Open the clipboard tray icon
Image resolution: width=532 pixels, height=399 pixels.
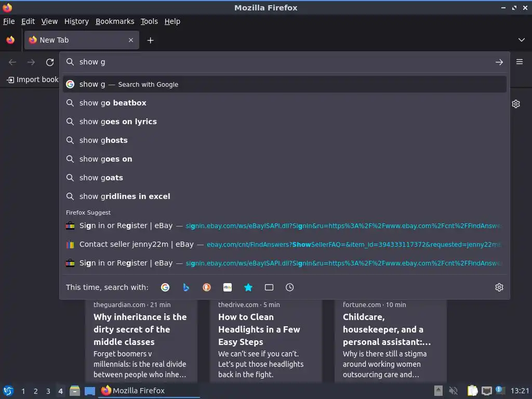(x=472, y=391)
